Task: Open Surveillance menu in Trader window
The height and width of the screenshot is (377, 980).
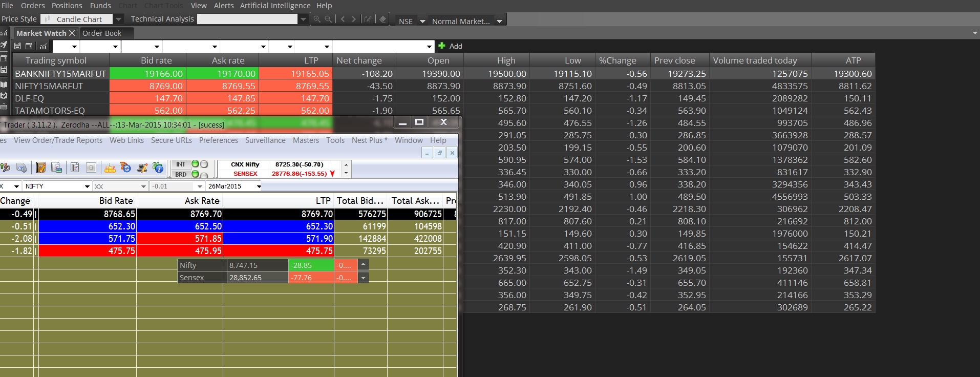Action: (x=265, y=140)
